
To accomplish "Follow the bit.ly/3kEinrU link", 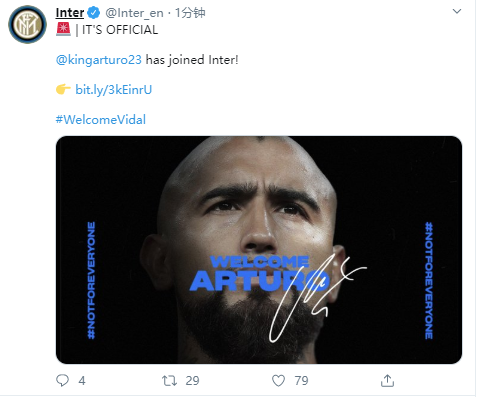I will tap(114, 90).
